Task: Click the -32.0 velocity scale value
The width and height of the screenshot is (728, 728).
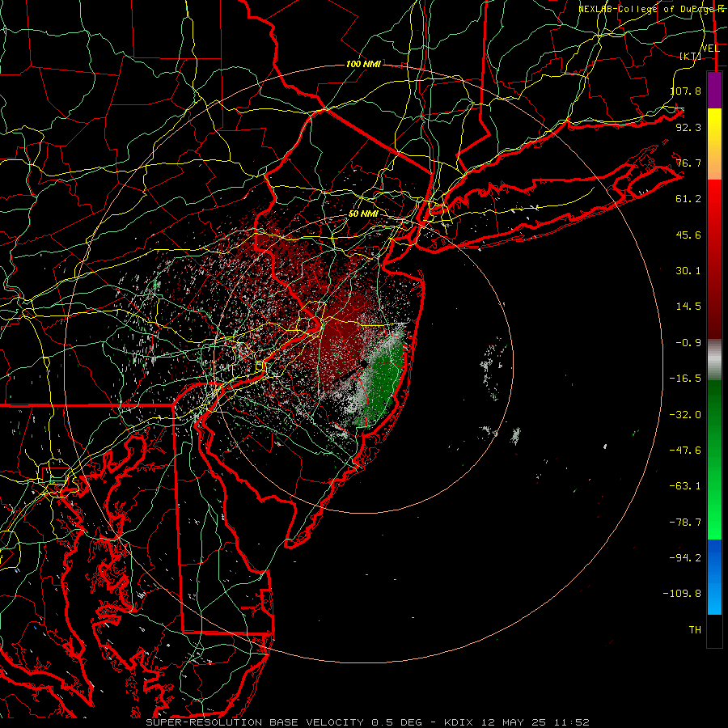Action: [685, 415]
